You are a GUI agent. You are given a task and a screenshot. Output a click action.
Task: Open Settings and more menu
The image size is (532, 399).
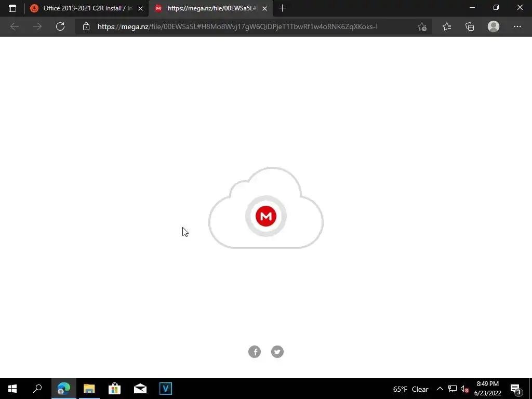(517, 26)
